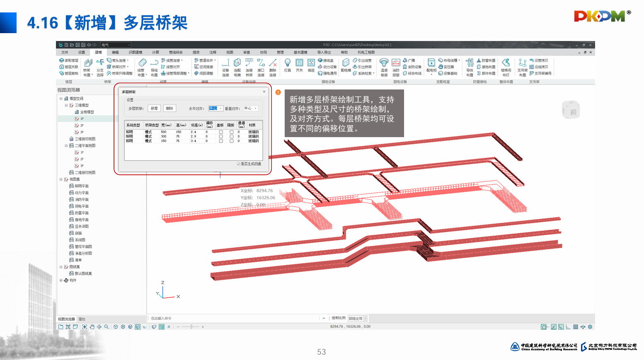
Task: Open the 垂直对齐 dropdown
Action: pyautogui.click(x=250, y=109)
